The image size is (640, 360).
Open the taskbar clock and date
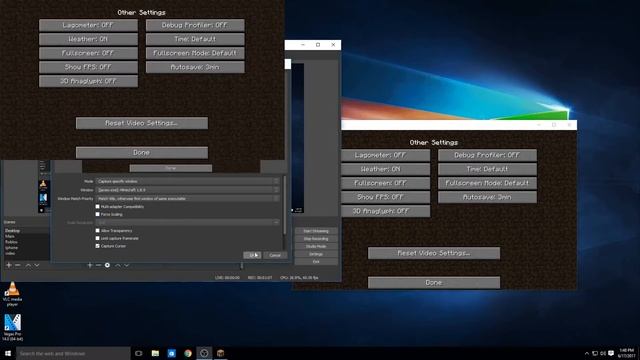(x=626, y=353)
